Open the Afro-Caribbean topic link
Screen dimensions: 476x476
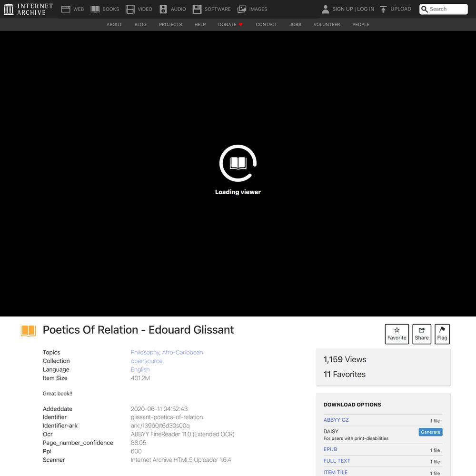tap(182, 352)
